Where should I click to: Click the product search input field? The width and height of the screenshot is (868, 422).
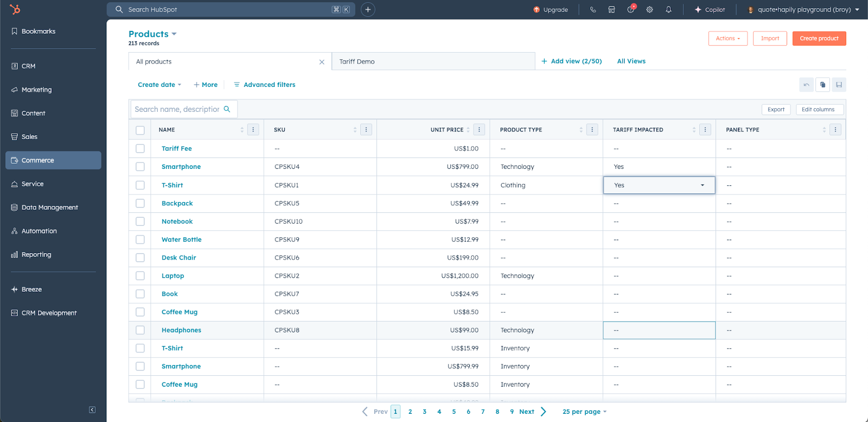click(177, 109)
